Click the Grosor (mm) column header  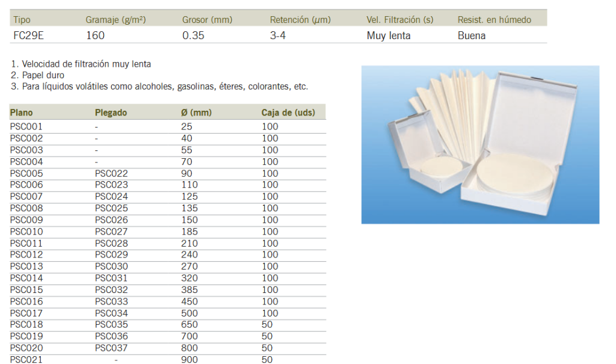207,20
